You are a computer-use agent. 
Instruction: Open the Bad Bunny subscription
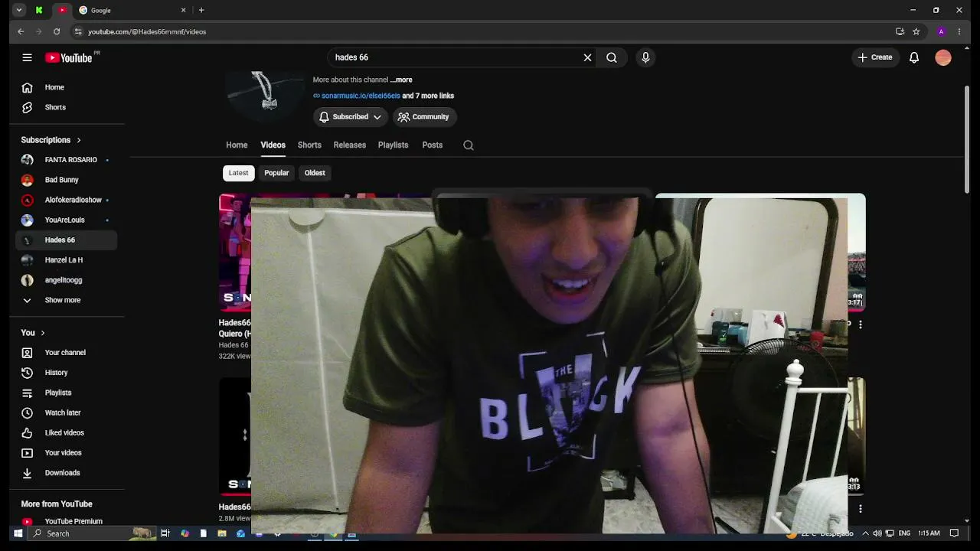pos(66,180)
